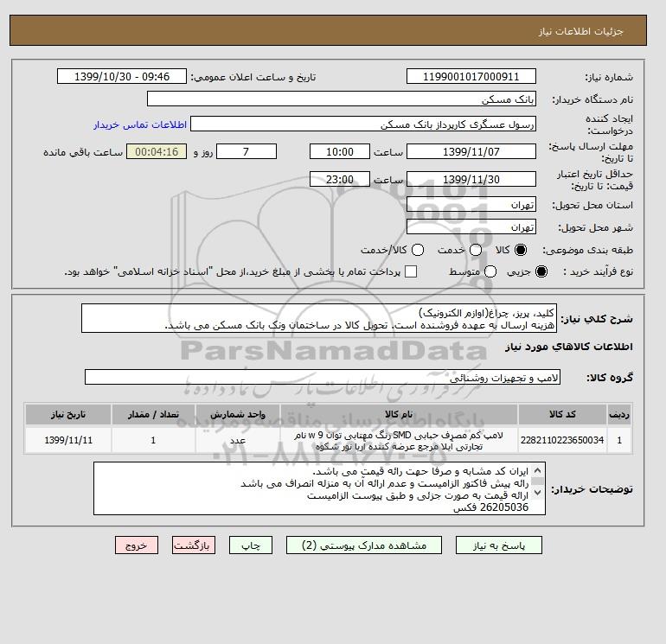Click the گروه کالا field
The height and width of the screenshot is (644, 666).
[323, 377]
